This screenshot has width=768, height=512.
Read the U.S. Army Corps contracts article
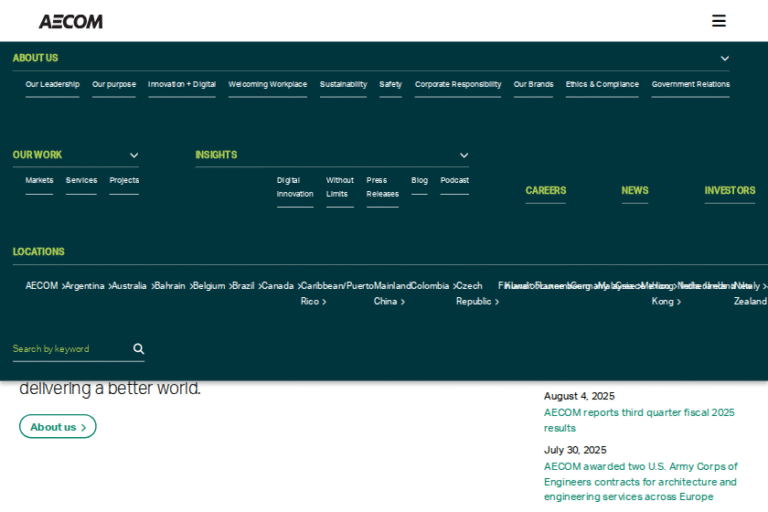coord(640,481)
